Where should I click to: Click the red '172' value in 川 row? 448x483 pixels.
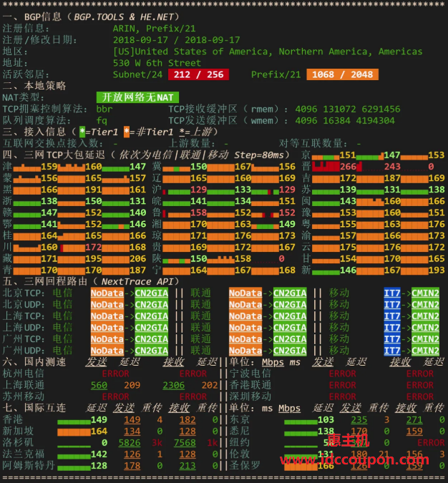(x=93, y=247)
